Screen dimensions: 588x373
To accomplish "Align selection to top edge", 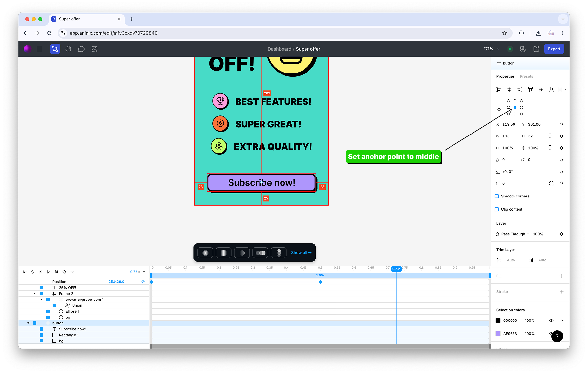I will [x=530, y=90].
